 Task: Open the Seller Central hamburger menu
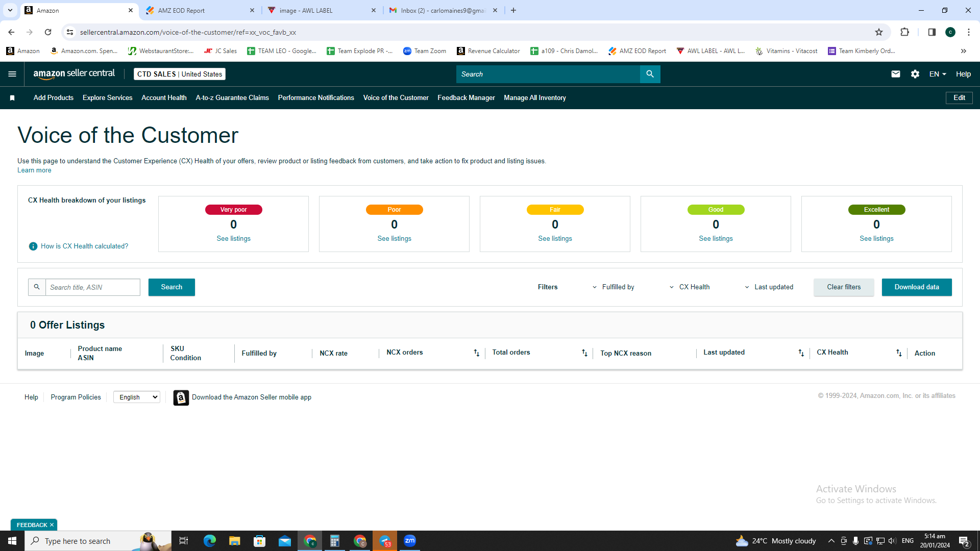point(12,74)
